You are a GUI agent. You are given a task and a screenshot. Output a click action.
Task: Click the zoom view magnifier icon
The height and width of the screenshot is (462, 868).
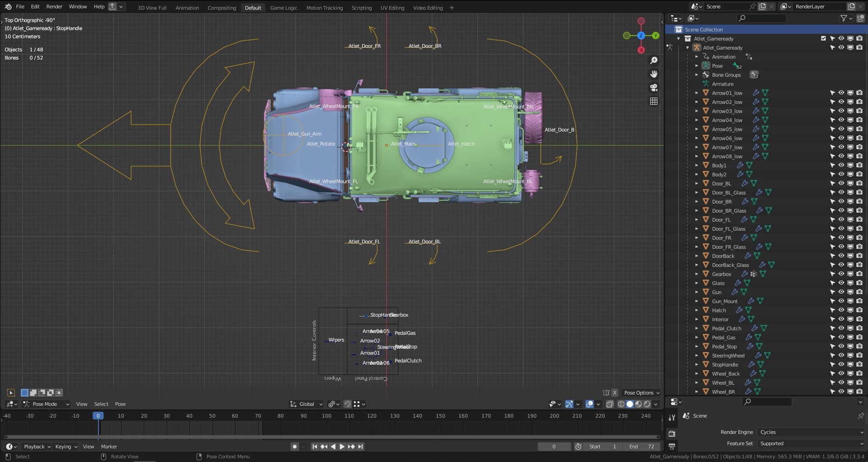[654, 61]
